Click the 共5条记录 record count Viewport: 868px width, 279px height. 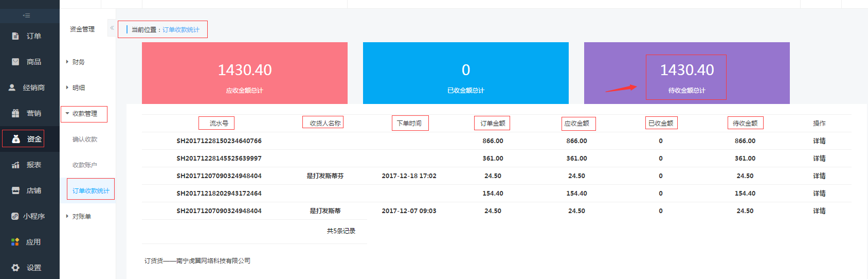click(341, 231)
